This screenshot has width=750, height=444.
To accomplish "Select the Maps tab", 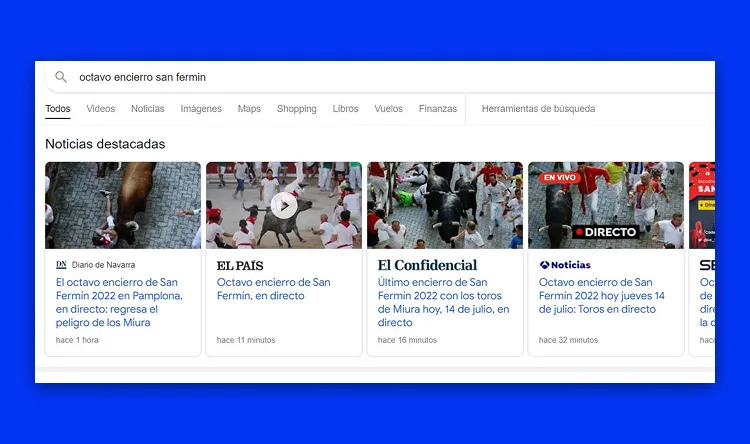I will point(249,109).
